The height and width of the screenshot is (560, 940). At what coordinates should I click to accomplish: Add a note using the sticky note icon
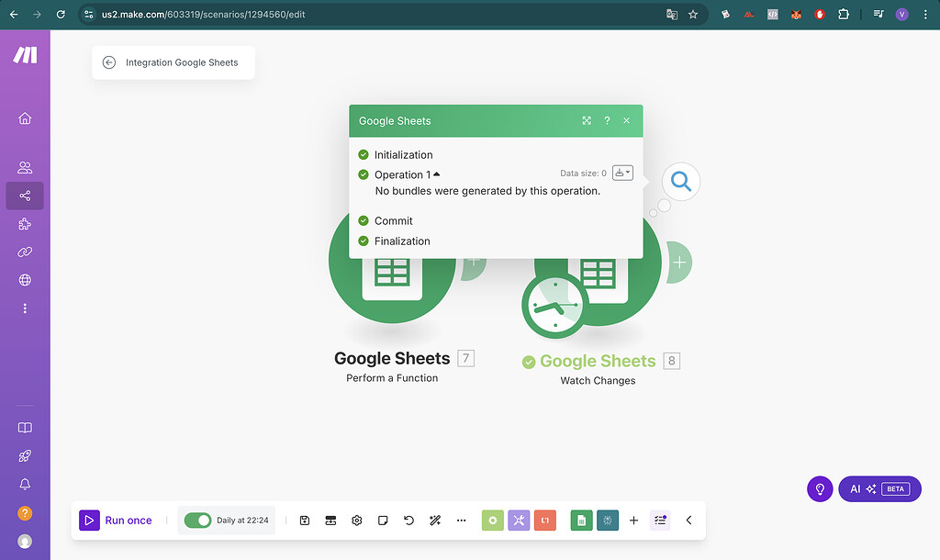coord(383,520)
